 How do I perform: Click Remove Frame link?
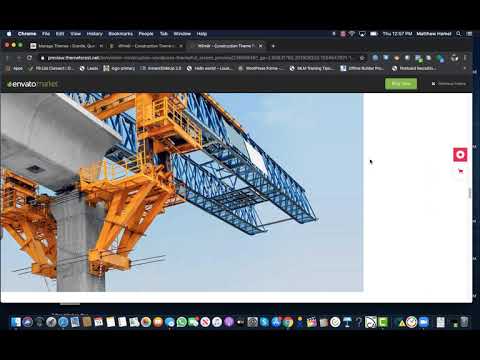tap(449, 84)
